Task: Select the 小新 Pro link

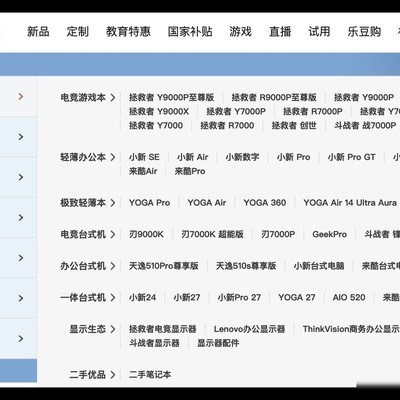Action: click(x=293, y=157)
